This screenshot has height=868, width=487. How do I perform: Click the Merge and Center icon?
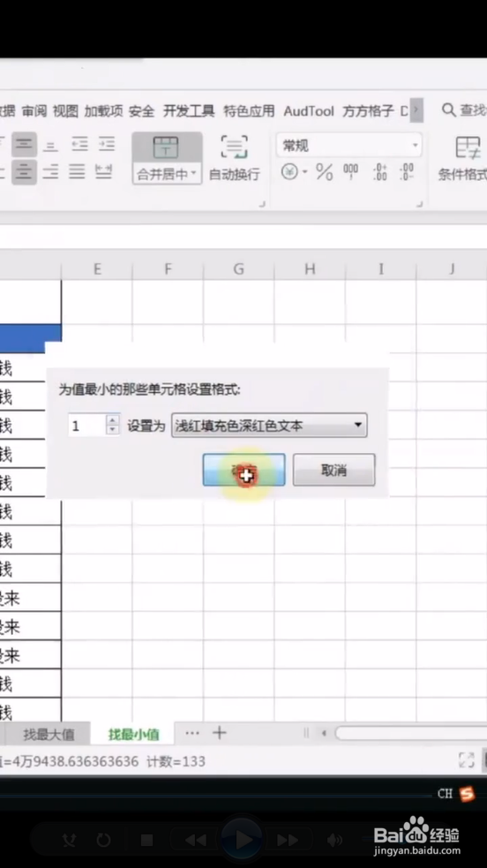(166, 147)
